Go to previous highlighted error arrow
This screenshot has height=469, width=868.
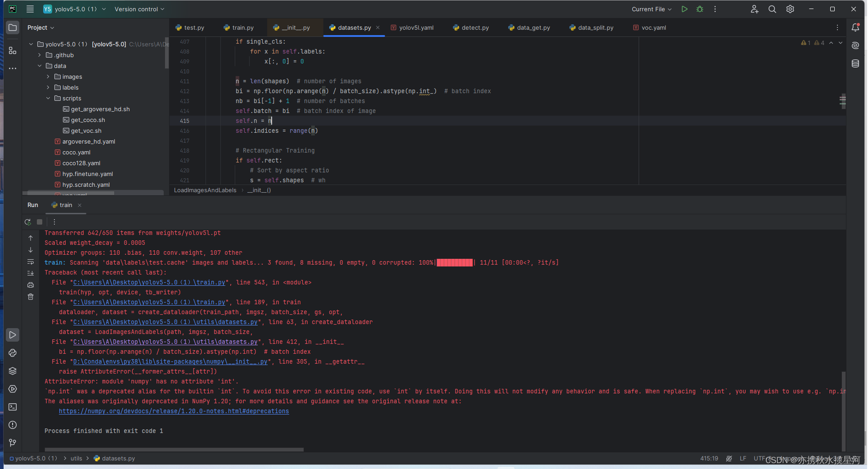pos(831,43)
